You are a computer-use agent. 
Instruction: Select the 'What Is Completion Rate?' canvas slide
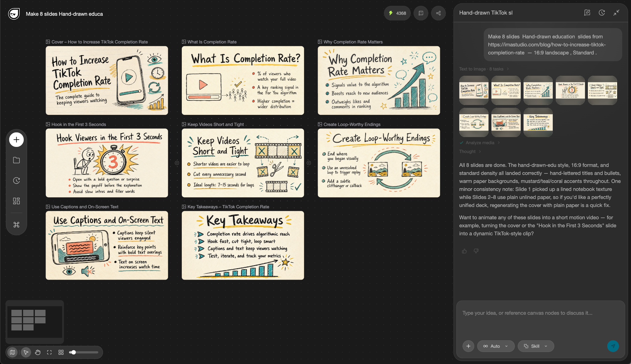coord(243,80)
